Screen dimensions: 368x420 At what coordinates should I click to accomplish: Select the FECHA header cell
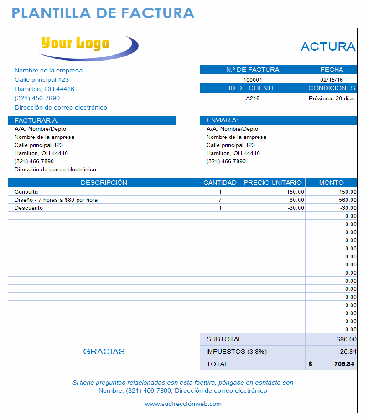331,69
